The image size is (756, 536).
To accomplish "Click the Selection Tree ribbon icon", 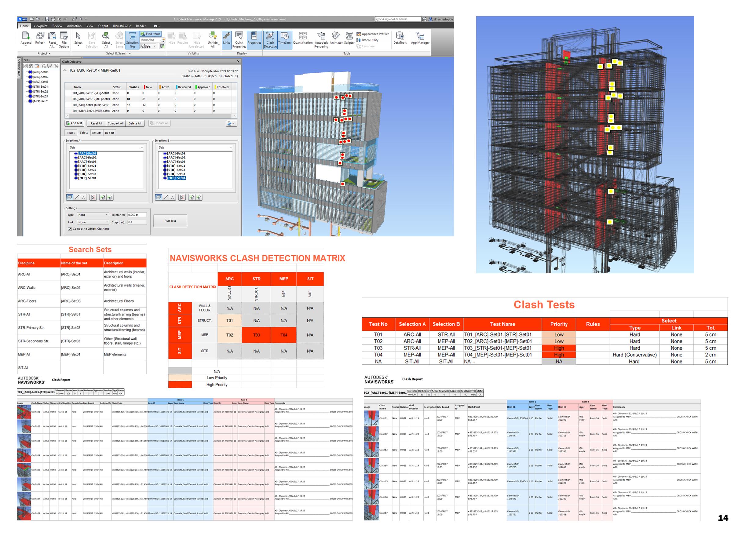I will (x=132, y=39).
